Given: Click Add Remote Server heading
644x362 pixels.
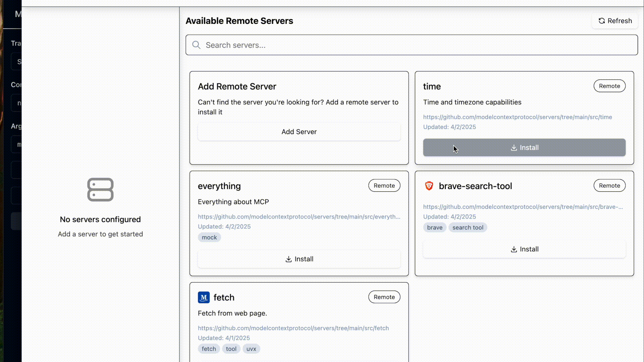Looking at the screenshot, I should pyautogui.click(x=237, y=86).
